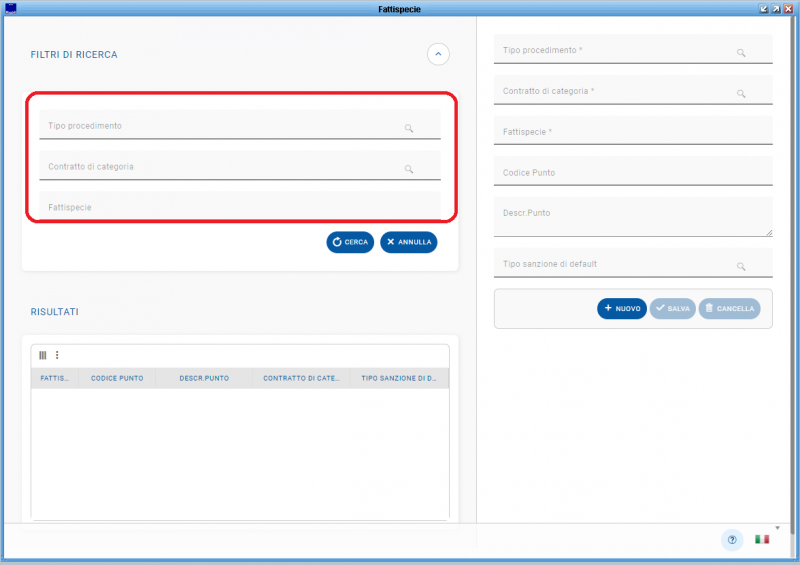Screen dimensions: 800x565
Task: Open lookup for Tipo sanzione di default
Action: [741, 266]
